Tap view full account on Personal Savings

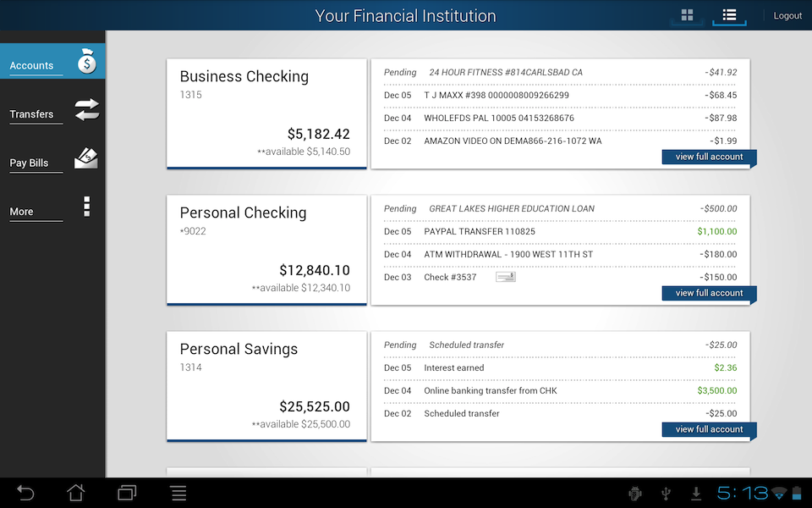click(x=708, y=429)
